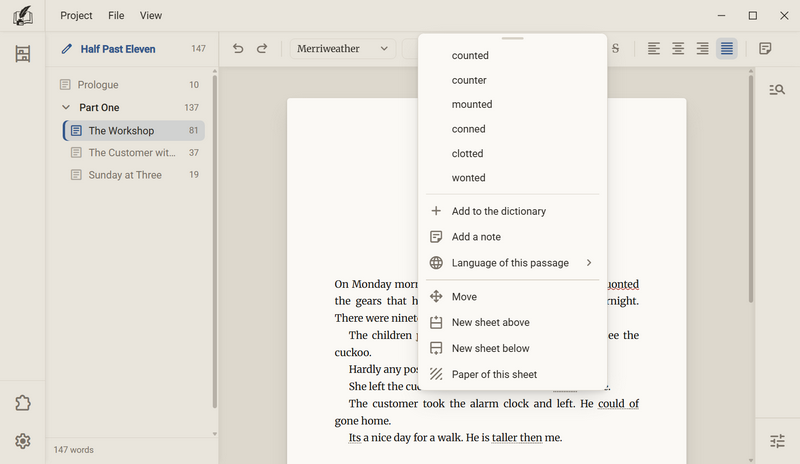Viewport: 800px width, 464px height.
Task: Select New sheet below entry
Action: (x=512, y=348)
